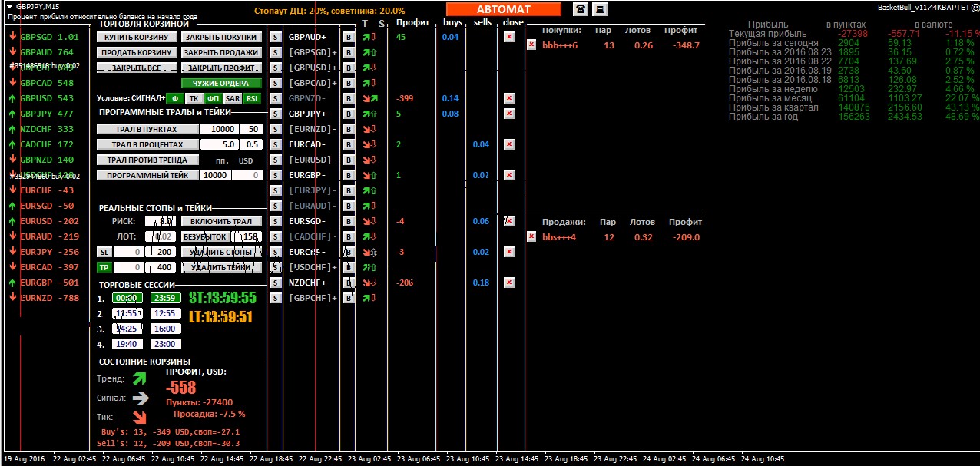Toggle the SAR signal condition
Screen dimensions: 980x466
[233, 98]
